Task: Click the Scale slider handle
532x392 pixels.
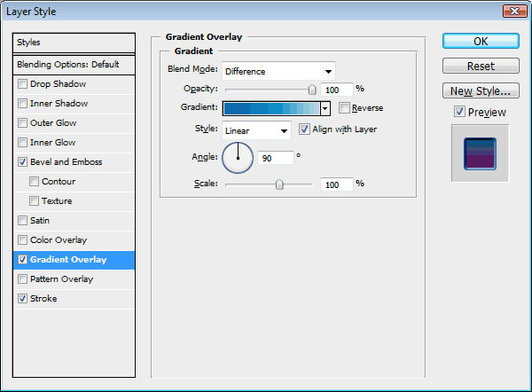Action: click(x=279, y=184)
